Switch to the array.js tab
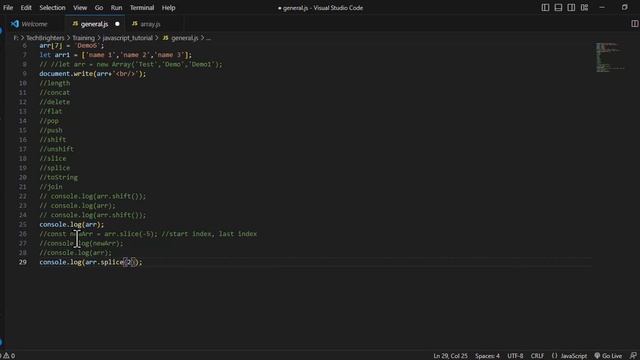This screenshot has height=360, width=640. click(150, 24)
